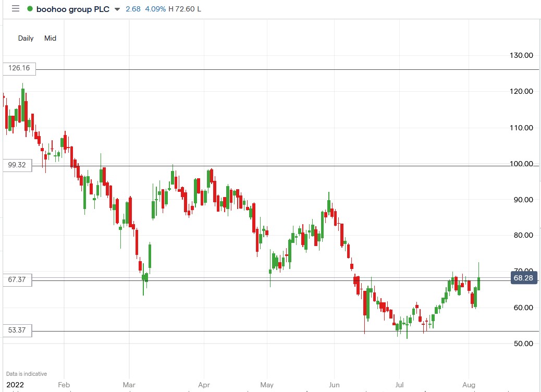541x392 pixels.
Task: Click the 68.28 current price tag
Action: click(523, 278)
